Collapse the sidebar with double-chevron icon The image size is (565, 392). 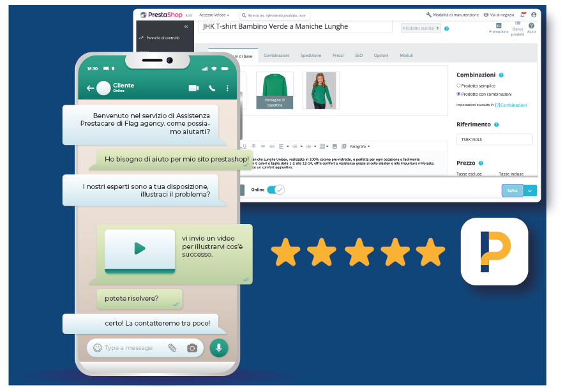(x=186, y=27)
